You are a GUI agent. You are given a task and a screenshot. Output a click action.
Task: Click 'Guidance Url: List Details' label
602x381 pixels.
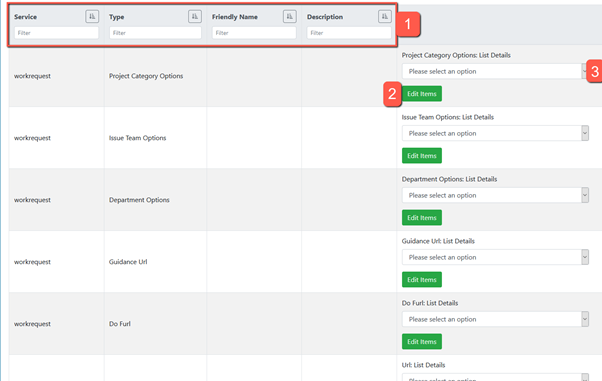click(x=438, y=241)
